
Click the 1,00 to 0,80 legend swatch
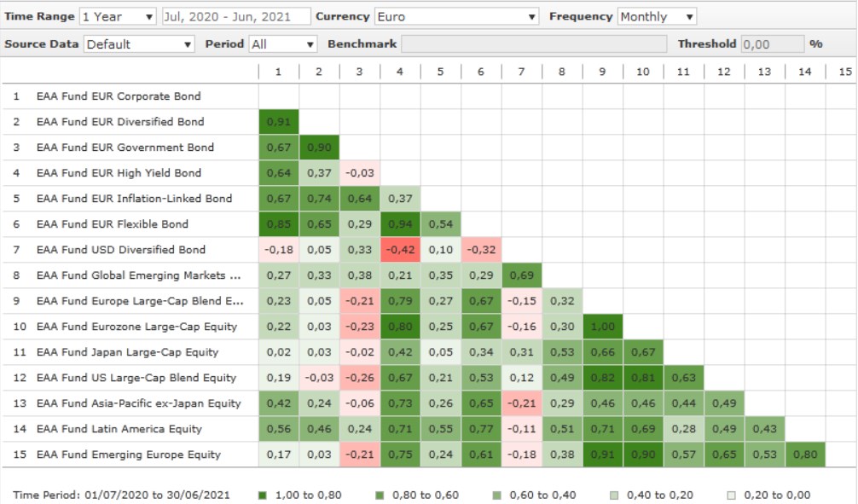262,495
